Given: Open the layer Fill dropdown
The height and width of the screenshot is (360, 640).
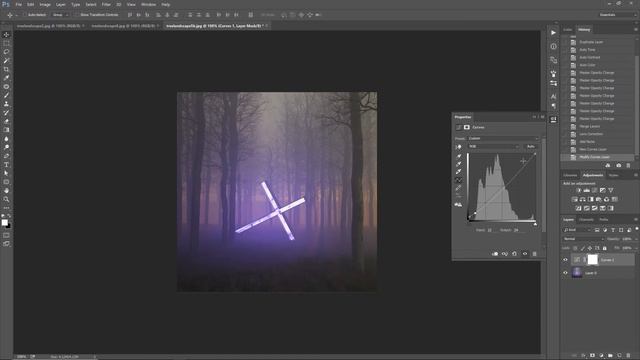Looking at the screenshot, I should [x=636, y=248].
